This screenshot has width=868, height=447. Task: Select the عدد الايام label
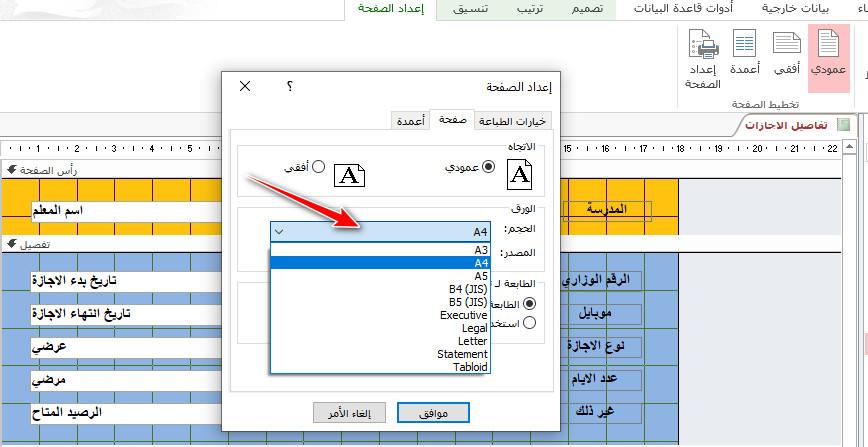(x=603, y=380)
